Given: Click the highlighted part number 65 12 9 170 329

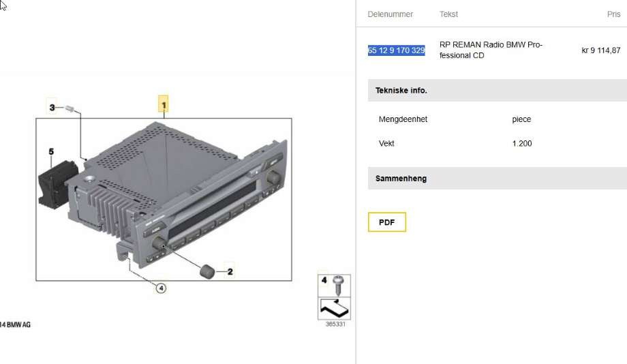Looking at the screenshot, I should (x=396, y=50).
